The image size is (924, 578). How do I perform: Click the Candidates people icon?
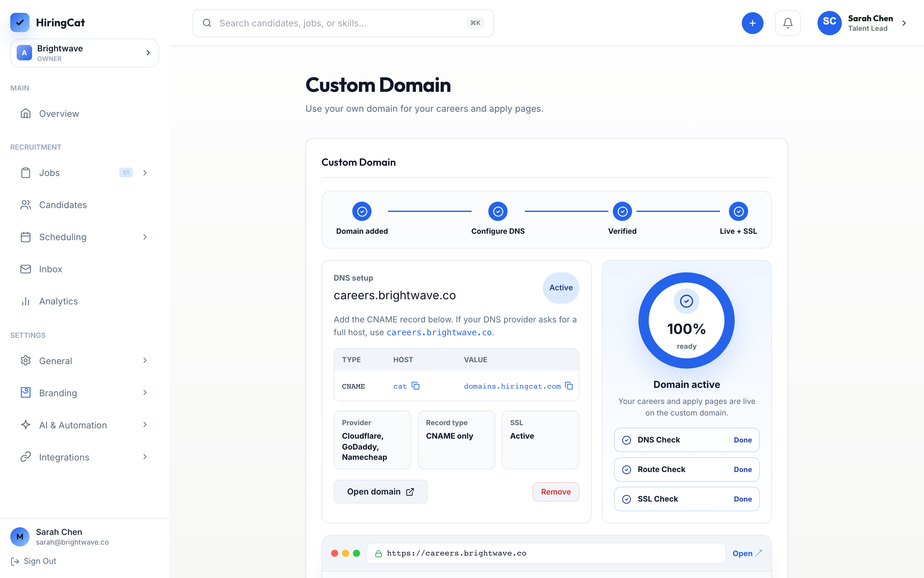click(26, 205)
